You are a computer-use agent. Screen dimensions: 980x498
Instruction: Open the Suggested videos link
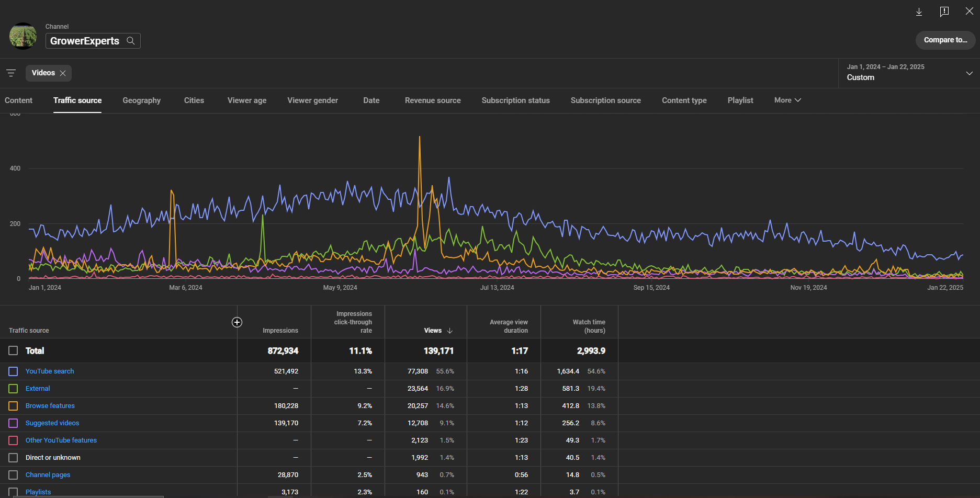pyautogui.click(x=52, y=423)
